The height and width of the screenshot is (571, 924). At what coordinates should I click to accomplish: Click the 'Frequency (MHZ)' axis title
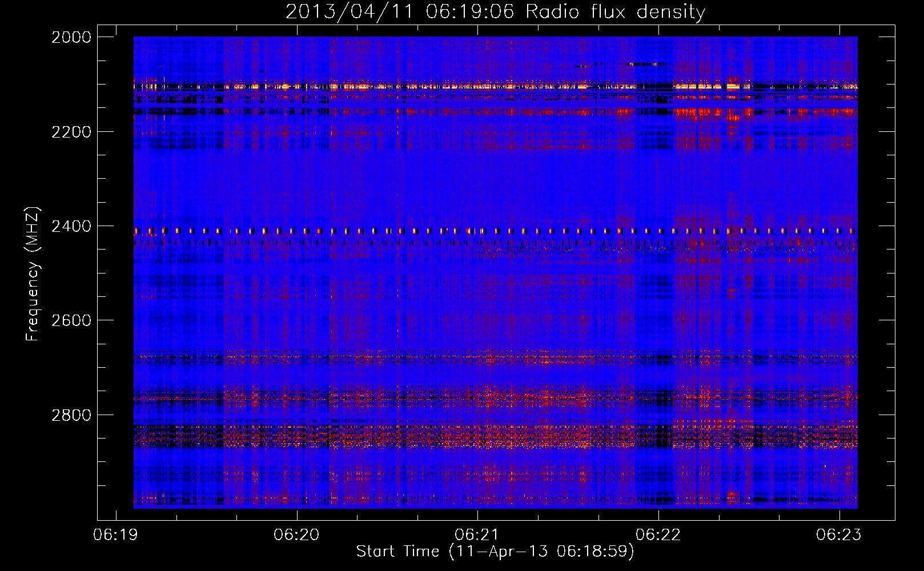point(33,274)
